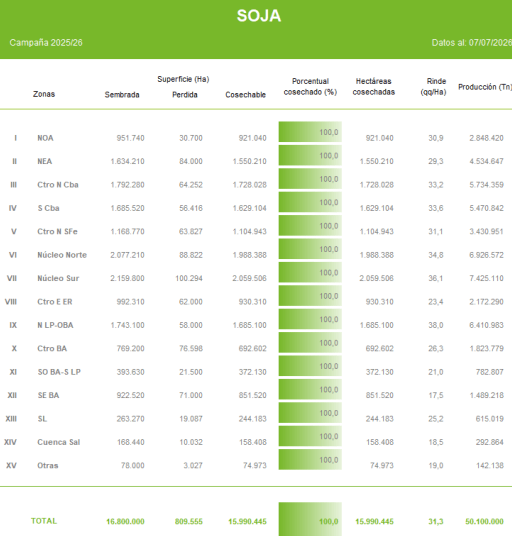
Task: Select the 'SL' zone name
Action: [x=42, y=419]
